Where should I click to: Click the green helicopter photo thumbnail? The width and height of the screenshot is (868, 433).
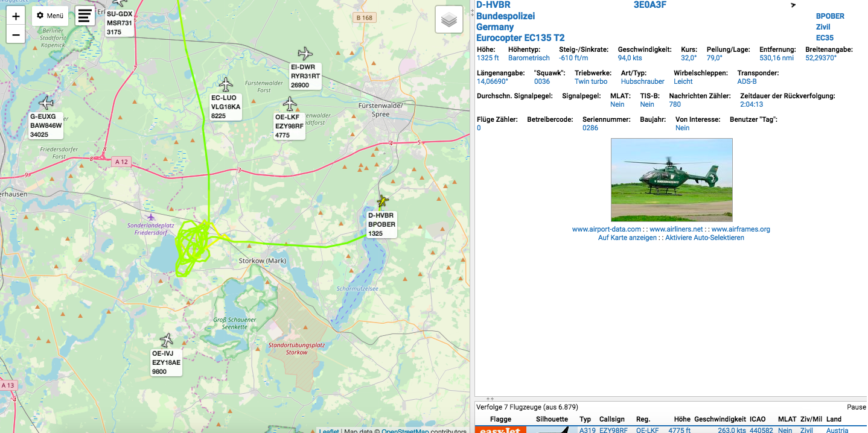(671, 180)
